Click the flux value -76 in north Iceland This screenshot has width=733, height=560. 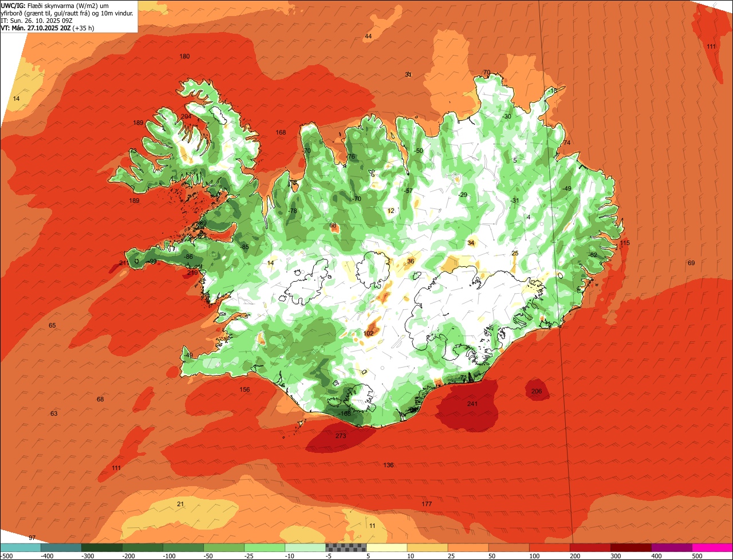click(x=350, y=156)
